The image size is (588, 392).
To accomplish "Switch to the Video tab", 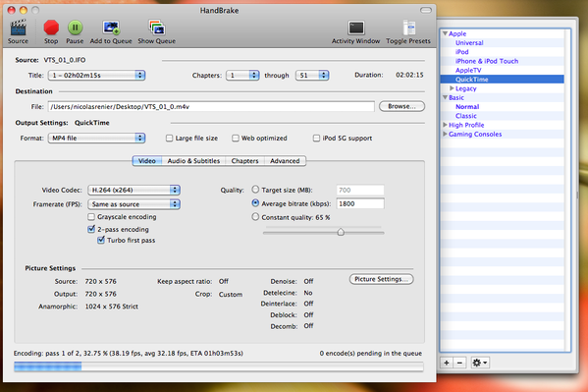I will tap(147, 161).
